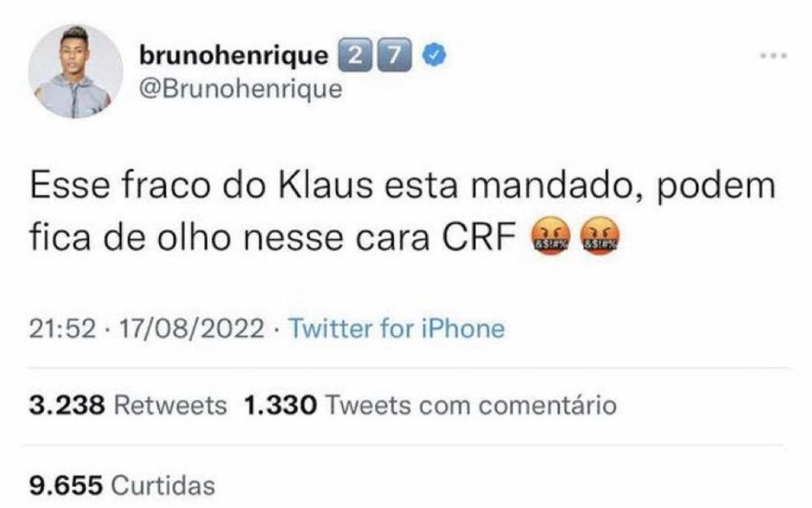Click the 21:52 timestamp
Viewport: 812px width, 508px height.
click(63, 328)
